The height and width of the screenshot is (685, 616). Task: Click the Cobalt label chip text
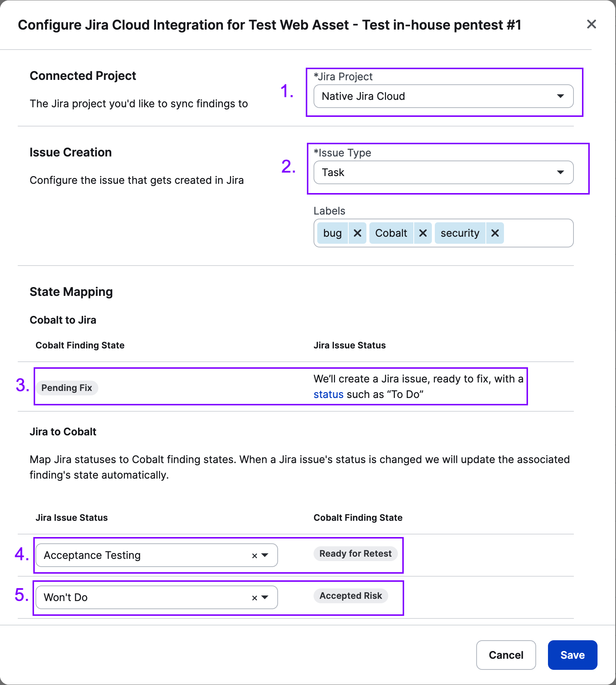pyautogui.click(x=391, y=233)
